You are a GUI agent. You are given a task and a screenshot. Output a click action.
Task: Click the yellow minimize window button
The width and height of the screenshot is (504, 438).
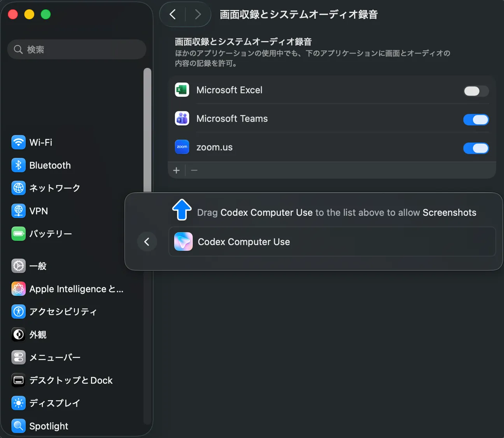(29, 14)
